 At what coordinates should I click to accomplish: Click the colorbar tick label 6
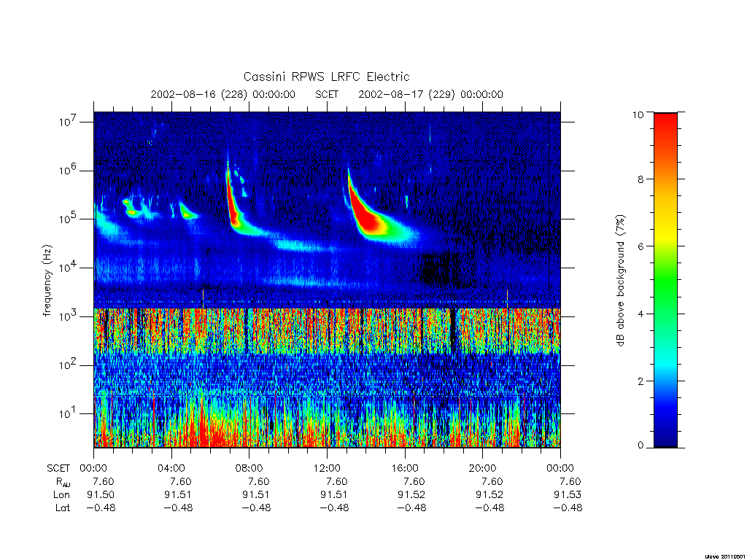pos(640,246)
